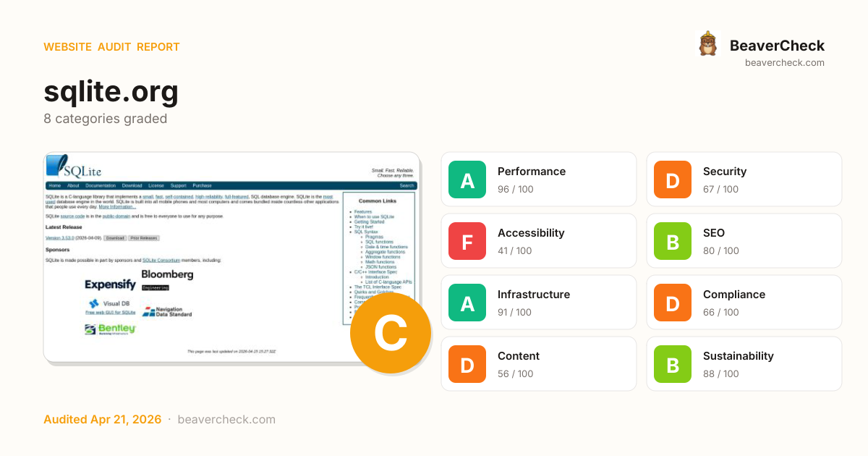Click the beavercheck.com footer link
This screenshot has height=456, width=868.
click(x=226, y=420)
